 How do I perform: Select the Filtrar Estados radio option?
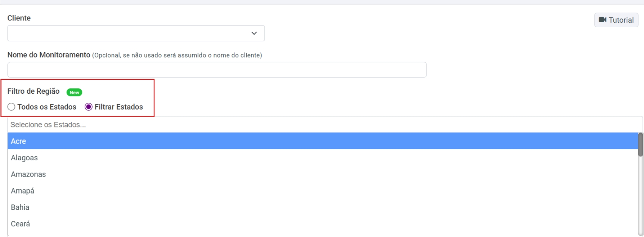pos(89,107)
